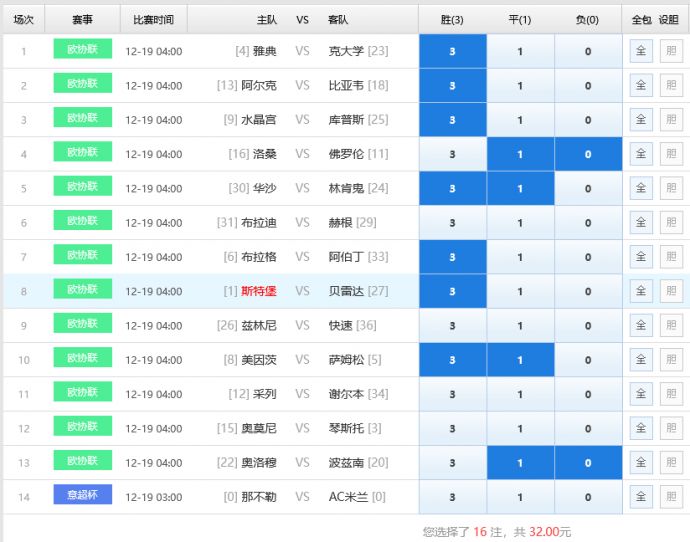Click 欧协联 league tag in row 7
Image resolution: width=690 pixels, height=542 pixels.
tap(83, 255)
